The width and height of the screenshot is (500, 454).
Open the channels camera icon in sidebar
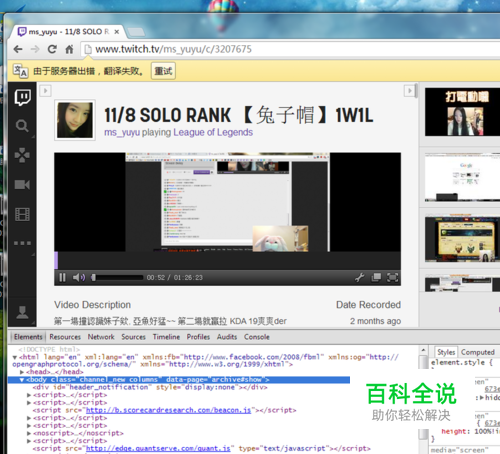[x=22, y=184]
